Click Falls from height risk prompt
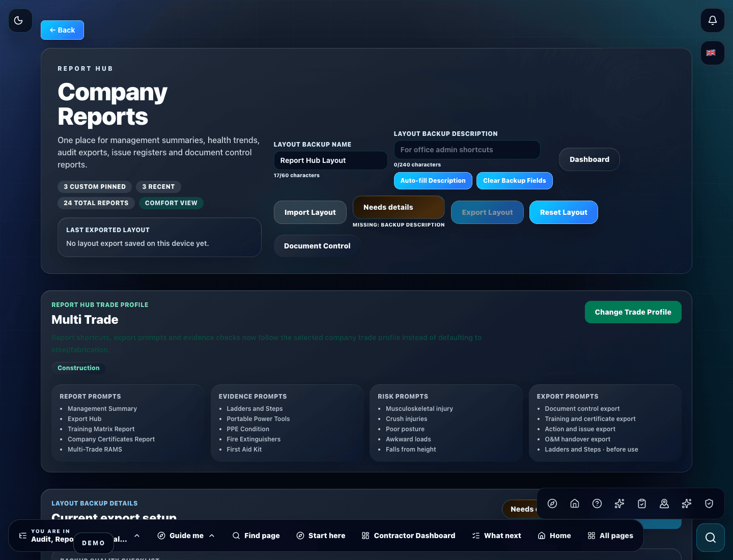733x560 pixels. coord(411,450)
